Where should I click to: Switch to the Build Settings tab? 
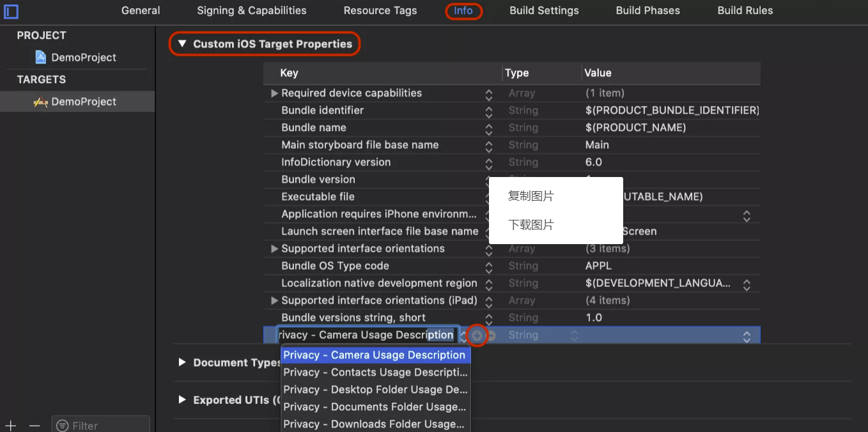(x=544, y=11)
